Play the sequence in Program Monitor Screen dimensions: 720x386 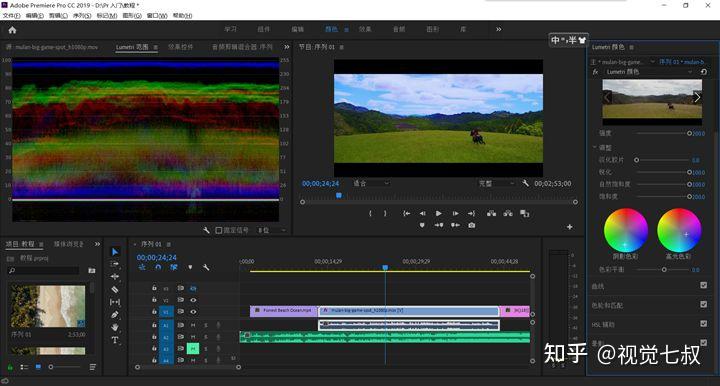[439, 213]
